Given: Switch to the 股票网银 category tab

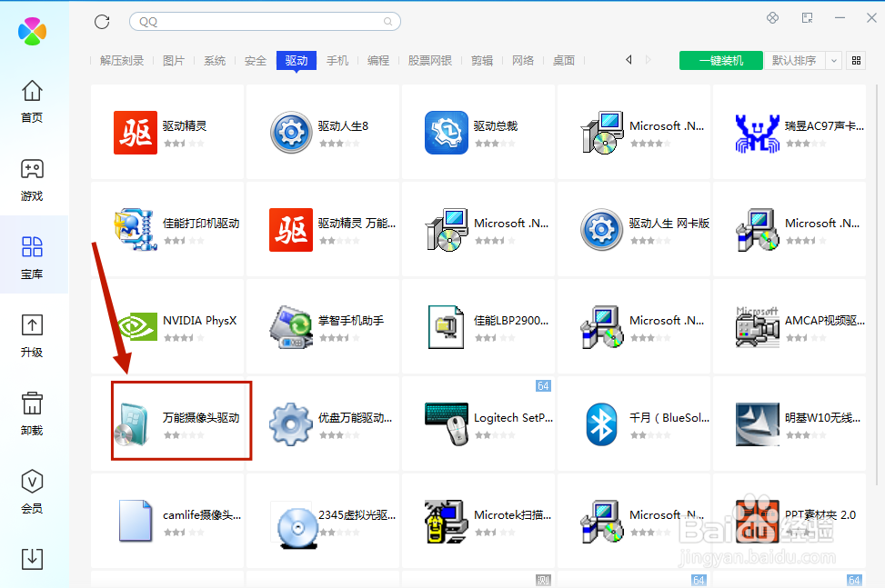Looking at the screenshot, I should coord(430,60).
